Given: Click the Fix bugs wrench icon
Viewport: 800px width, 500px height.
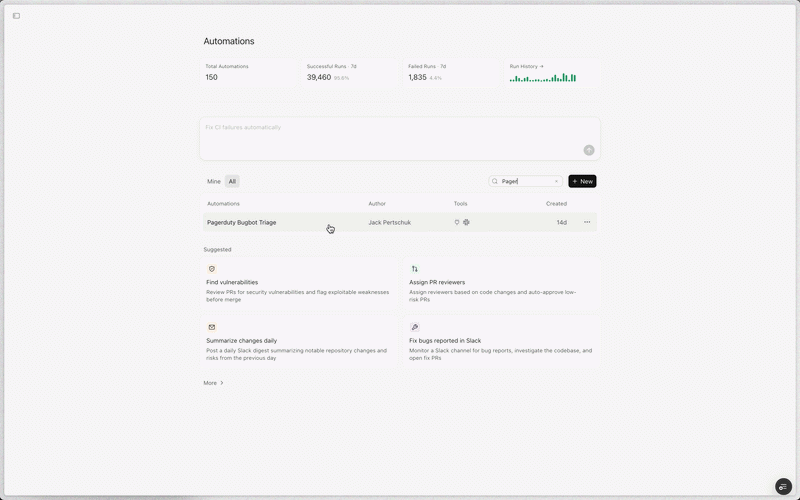Looking at the screenshot, I should [414, 327].
